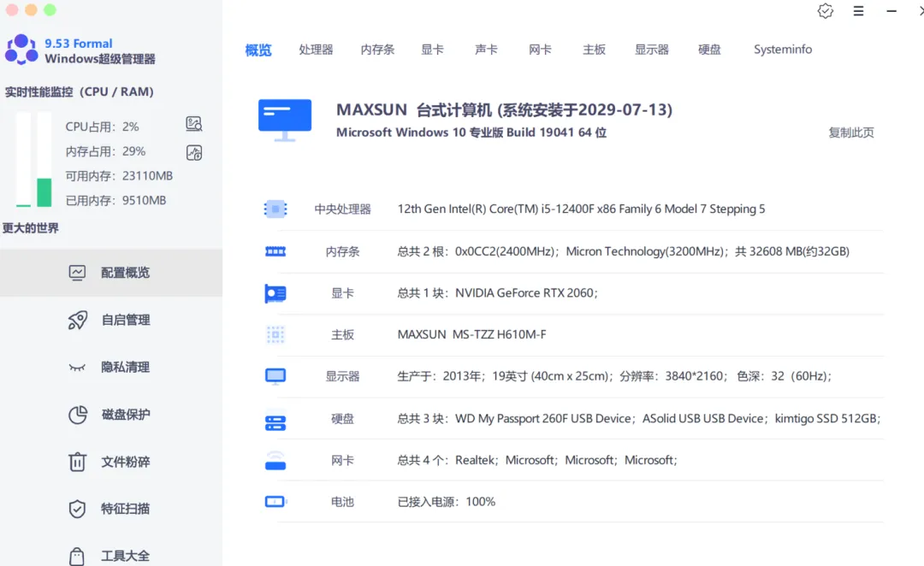This screenshot has height=566, width=924.
Task: Click the 自启管理 rocket icon
Action: point(77,320)
